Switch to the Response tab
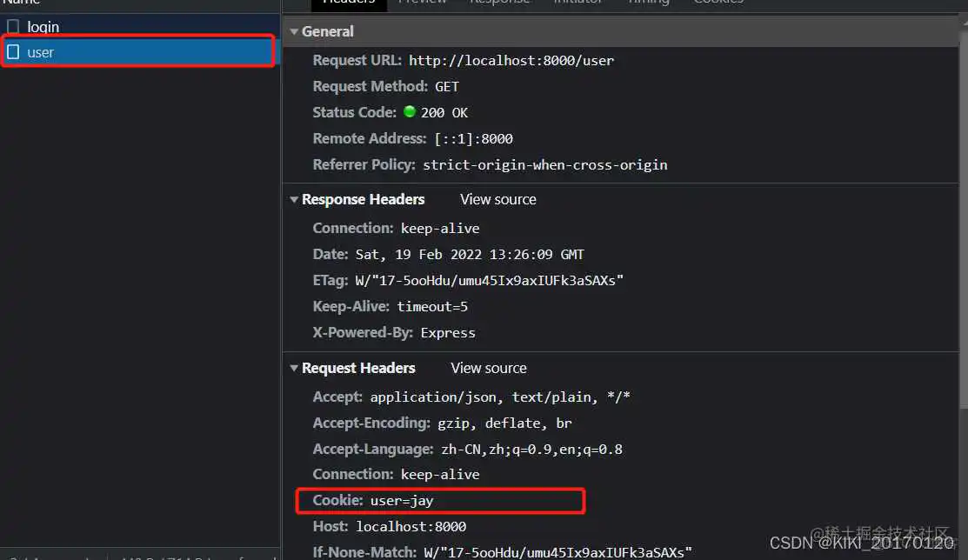 tap(499, 3)
